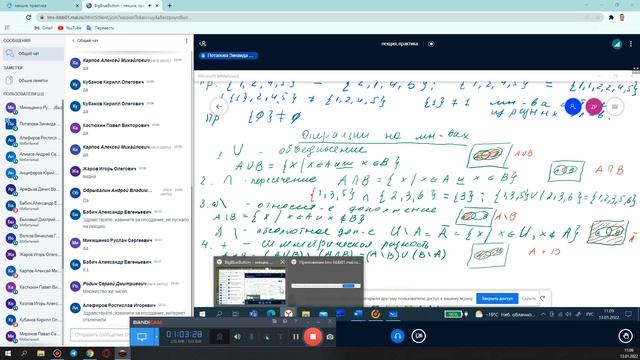Reload the browser page
640x360 pixels.
click(x=28, y=18)
